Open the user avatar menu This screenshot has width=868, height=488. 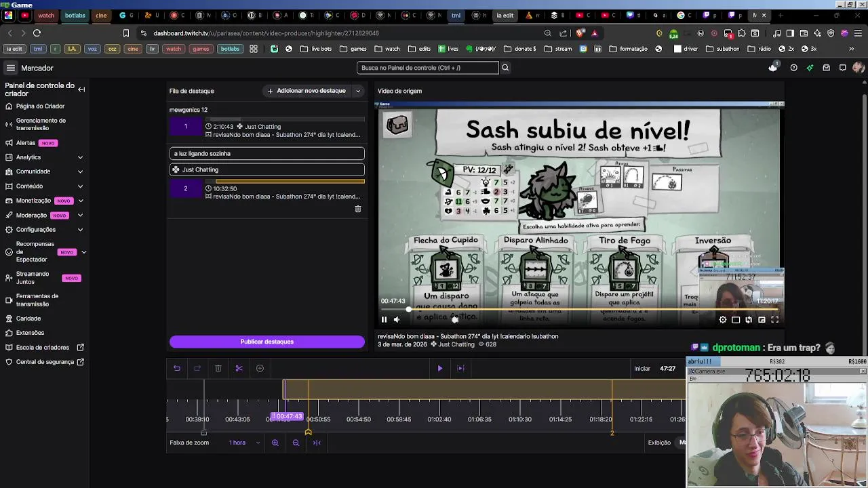pos(858,68)
